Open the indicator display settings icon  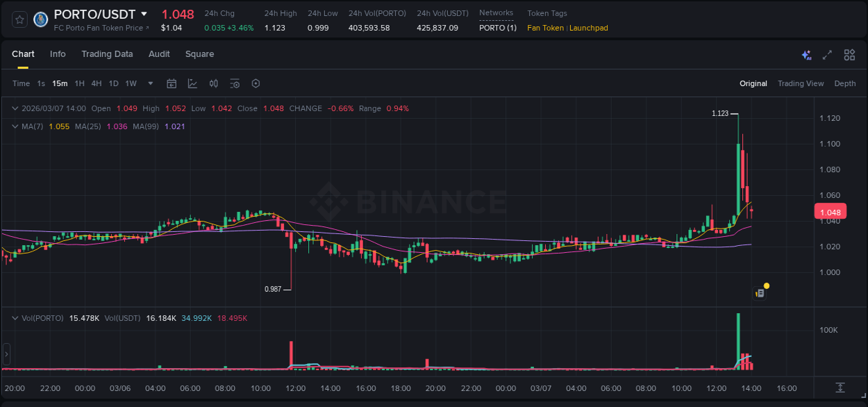(x=234, y=83)
